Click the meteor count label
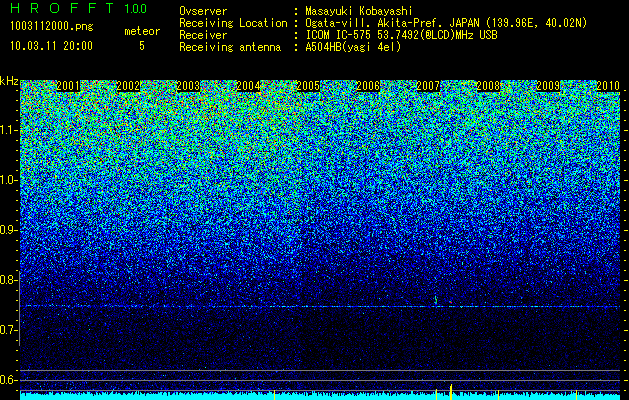 (x=142, y=31)
